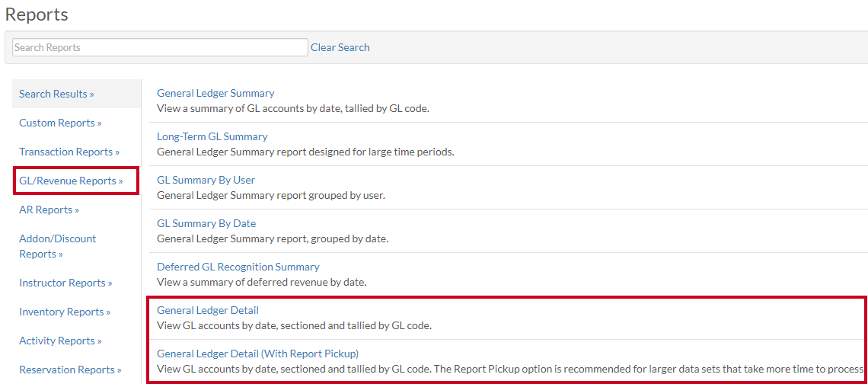The height and width of the screenshot is (384, 868).
Task: Select Activity Reports in sidebar
Action: coord(60,341)
